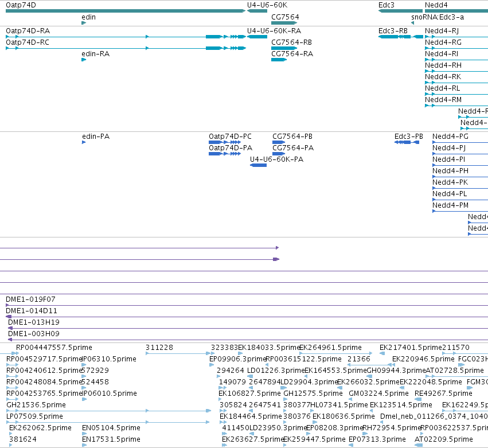Open the Nedd4-PK protein label
This screenshot has width=488, height=448.
[x=450, y=182]
